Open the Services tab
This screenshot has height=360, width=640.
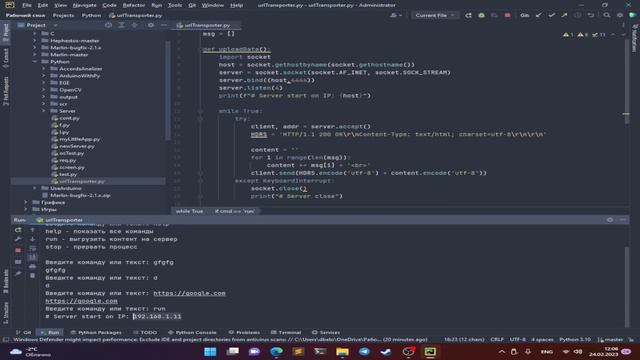click(326, 332)
